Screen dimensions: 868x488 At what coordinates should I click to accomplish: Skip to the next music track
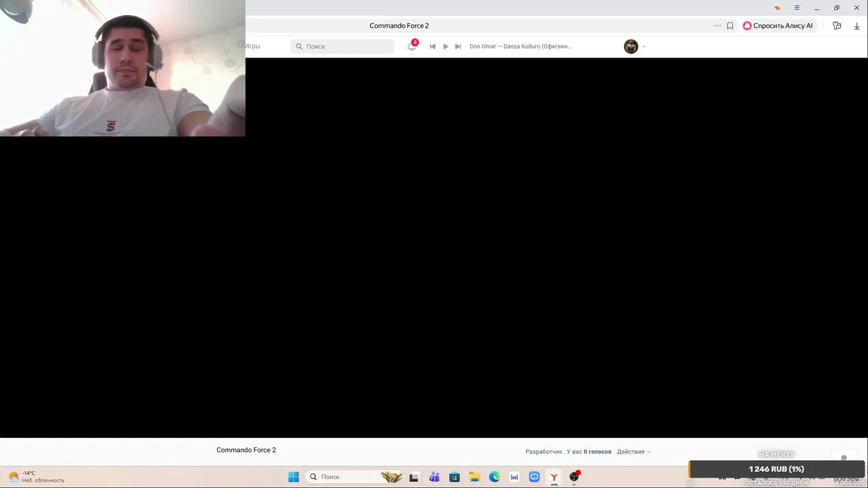[458, 46]
